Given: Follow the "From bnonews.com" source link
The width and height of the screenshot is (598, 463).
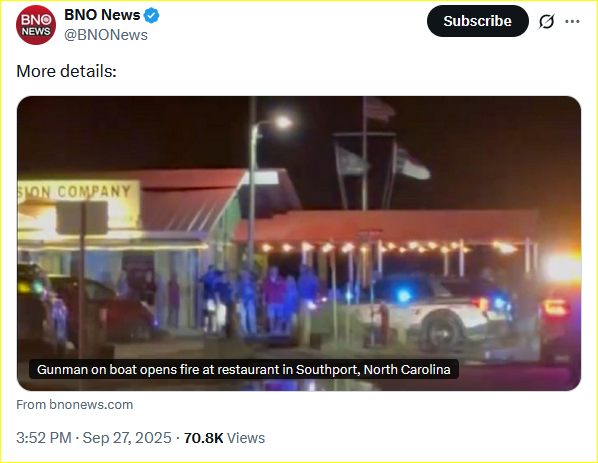Looking at the screenshot, I should coord(74,405).
